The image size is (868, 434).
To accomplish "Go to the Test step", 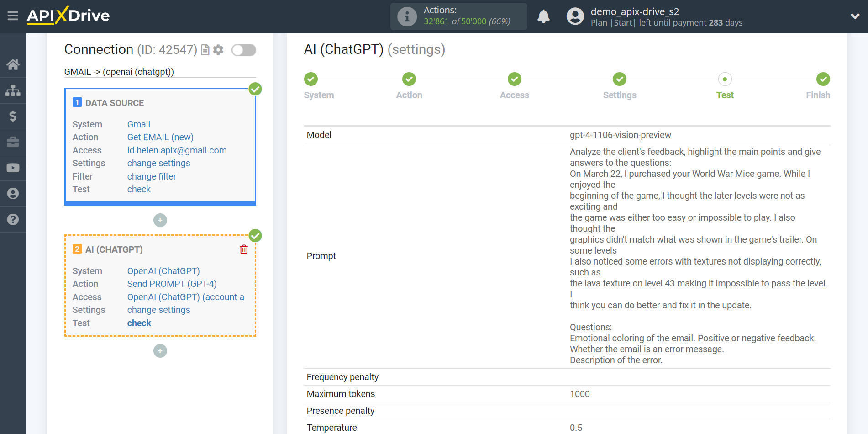I will (725, 95).
